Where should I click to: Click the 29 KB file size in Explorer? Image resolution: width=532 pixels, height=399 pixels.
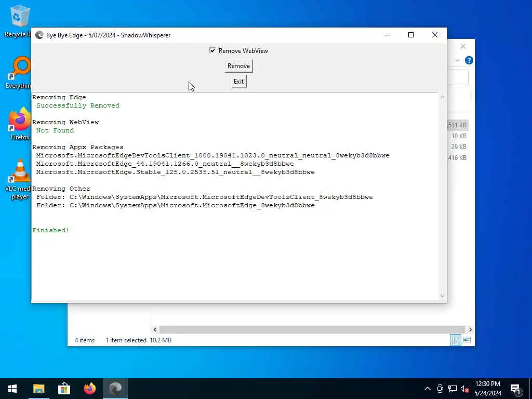coord(459,147)
